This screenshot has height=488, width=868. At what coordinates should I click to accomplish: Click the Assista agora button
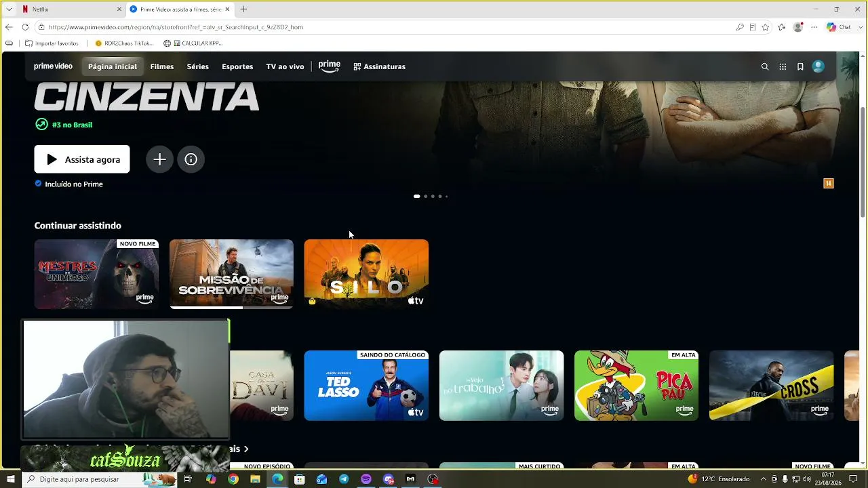point(82,159)
